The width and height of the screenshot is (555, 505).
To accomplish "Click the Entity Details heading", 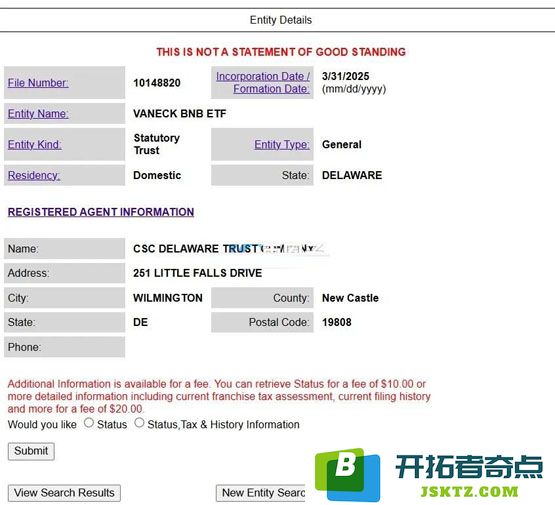I will click(x=281, y=20).
